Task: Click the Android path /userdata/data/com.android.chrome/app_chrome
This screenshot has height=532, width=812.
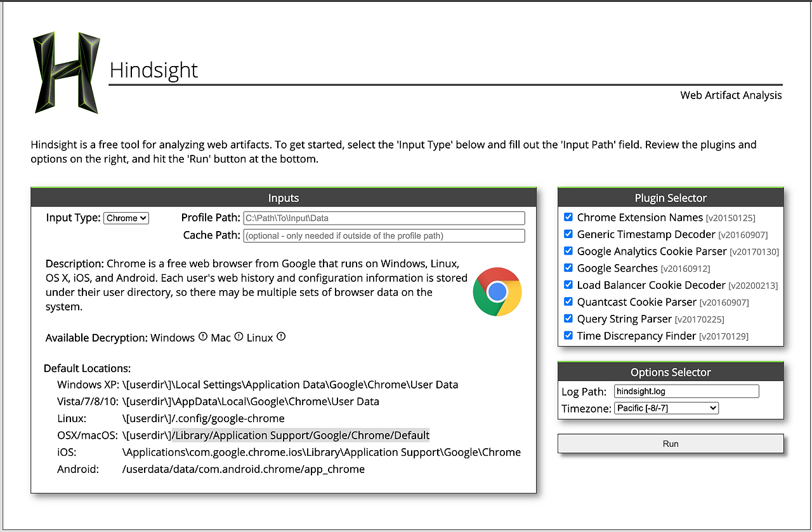Action: [x=244, y=469]
